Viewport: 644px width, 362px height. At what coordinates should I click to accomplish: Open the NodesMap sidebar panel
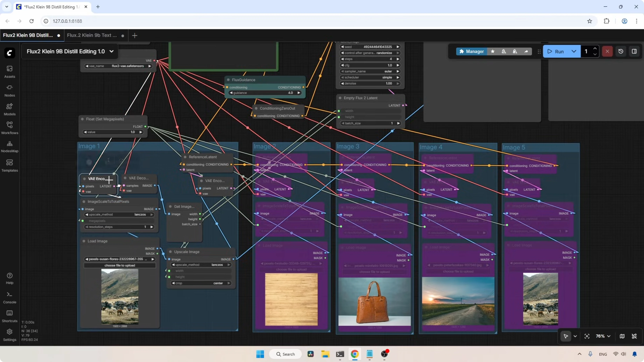(9, 146)
